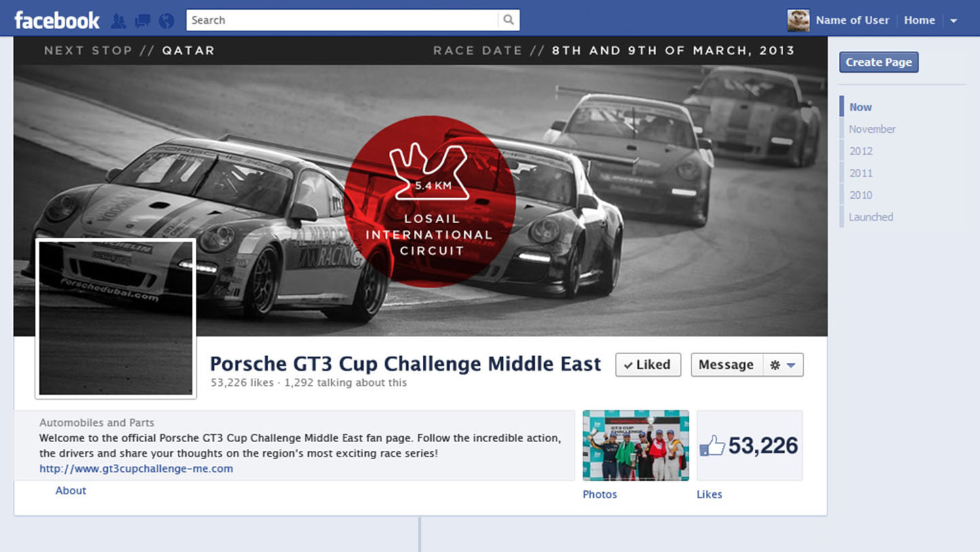Open the About link
The height and width of the screenshot is (552, 980).
(71, 491)
